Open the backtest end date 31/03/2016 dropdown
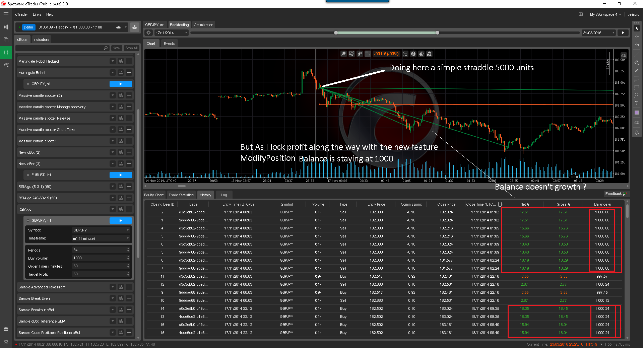The height and width of the screenshot is (349, 644). click(598, 33)
